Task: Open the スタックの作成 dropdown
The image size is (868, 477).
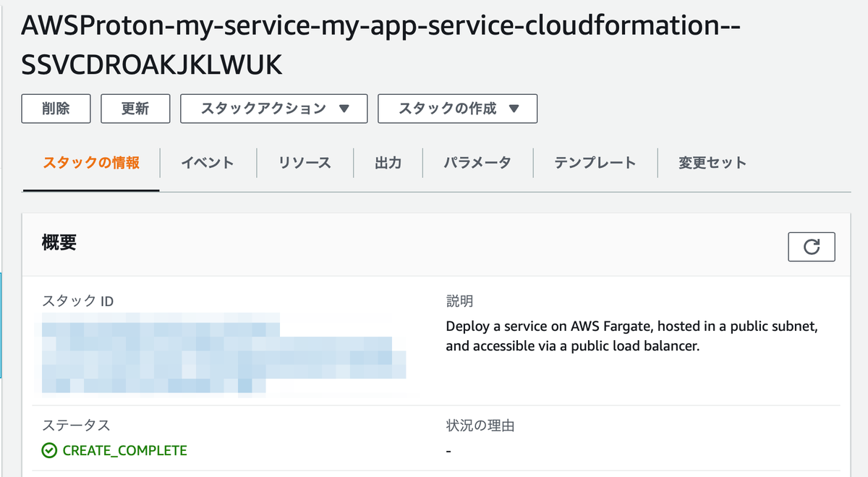Action: (x=458, y=109)
